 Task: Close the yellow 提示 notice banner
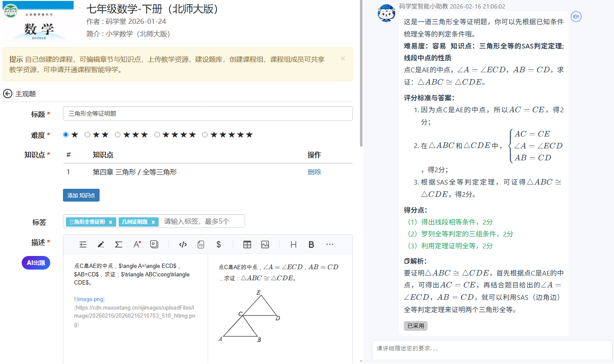[343, 59]
